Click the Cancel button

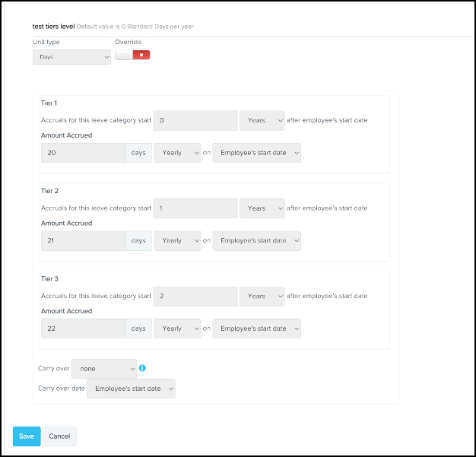tap(59, 436)
